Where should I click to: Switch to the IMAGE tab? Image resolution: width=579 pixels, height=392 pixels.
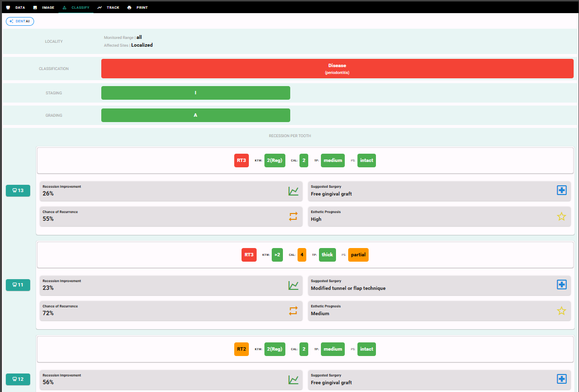[44, 7]
